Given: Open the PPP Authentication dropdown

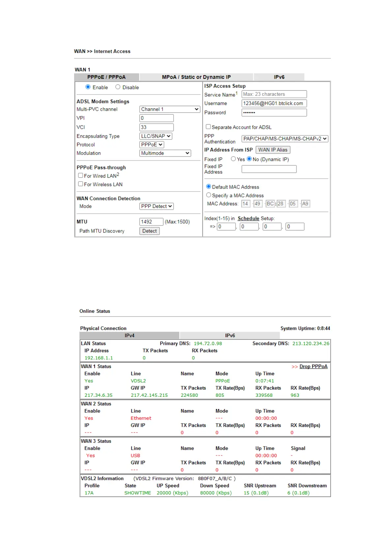Looking at the screenshot, I should (285, 139).
